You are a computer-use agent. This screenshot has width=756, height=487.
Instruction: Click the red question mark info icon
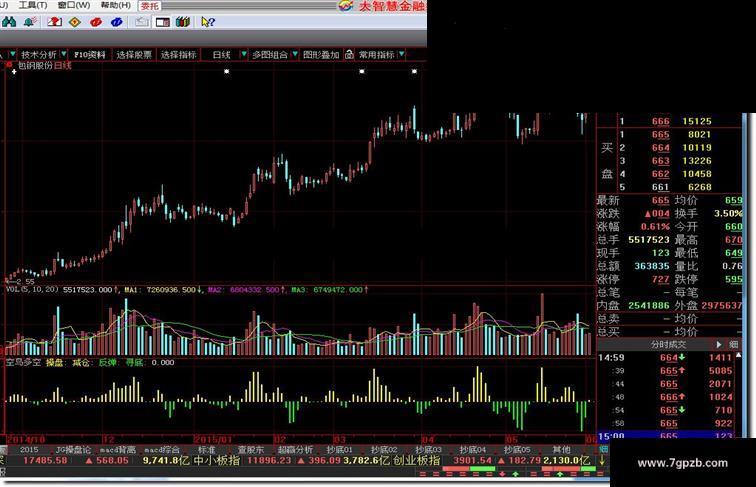54,22
